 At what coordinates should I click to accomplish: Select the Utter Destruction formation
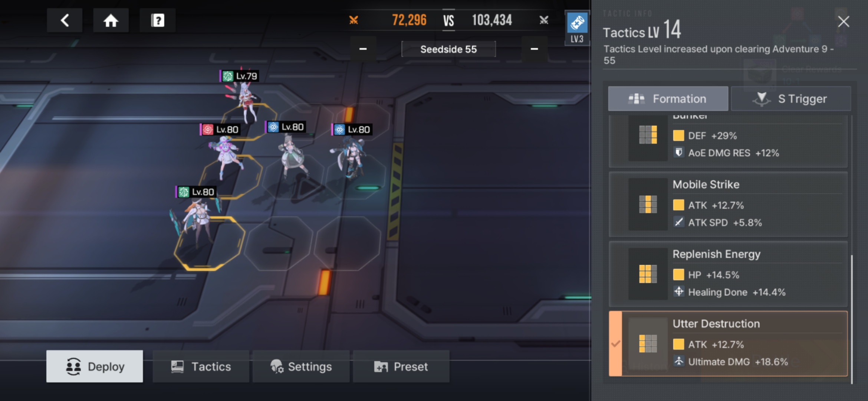coord(728,343)
